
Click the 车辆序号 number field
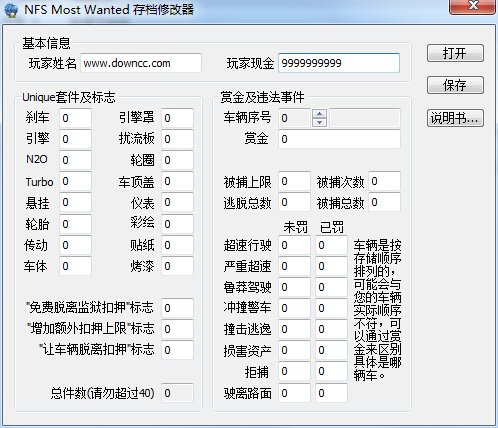294,118
